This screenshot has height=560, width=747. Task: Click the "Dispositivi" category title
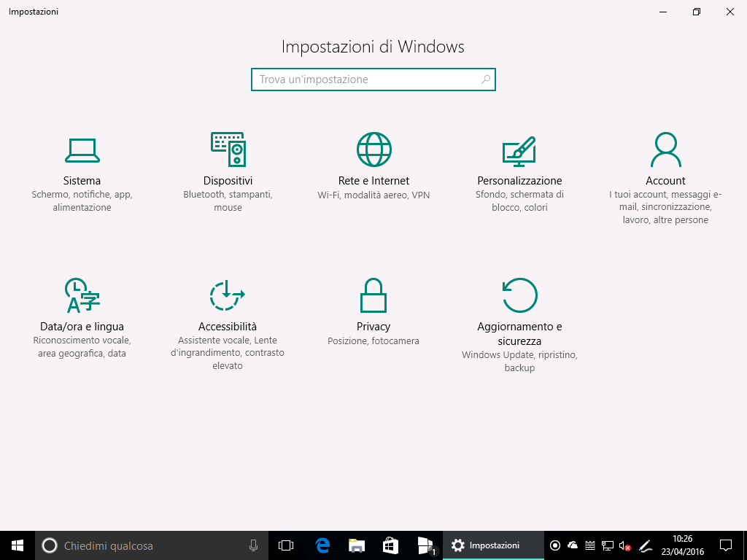228,181
